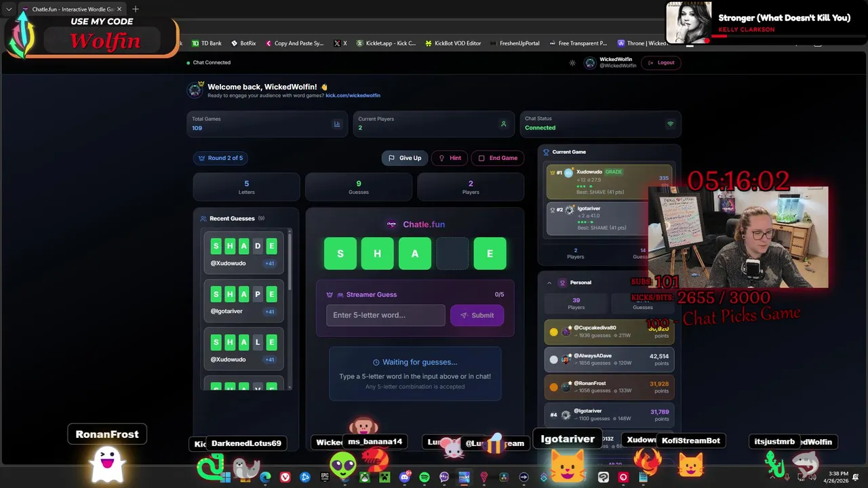Open the kick.com/wickedwolfin link
Screen dimensions: 868x488
pos(353,96)
